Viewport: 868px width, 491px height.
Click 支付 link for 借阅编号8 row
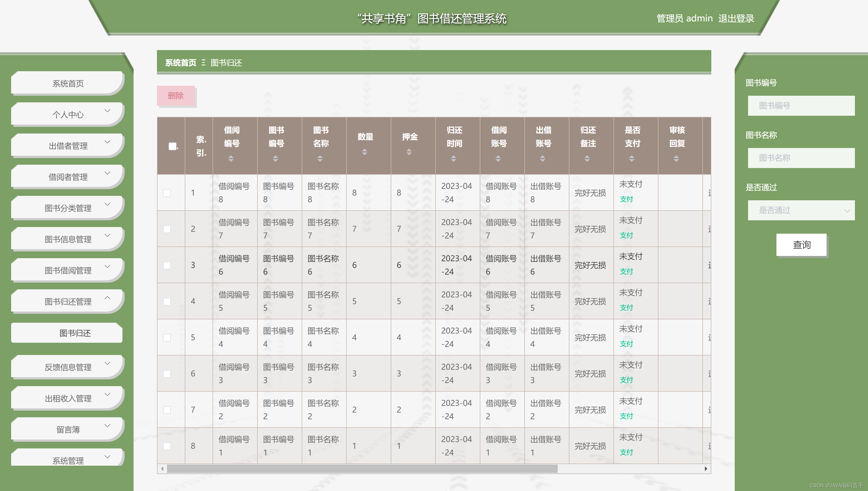coord(626,199)
